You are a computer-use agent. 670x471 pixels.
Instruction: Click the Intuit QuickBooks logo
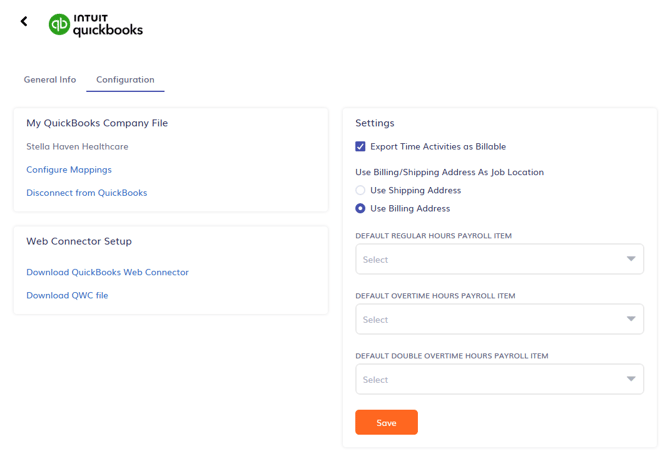(x=96, y=24)
